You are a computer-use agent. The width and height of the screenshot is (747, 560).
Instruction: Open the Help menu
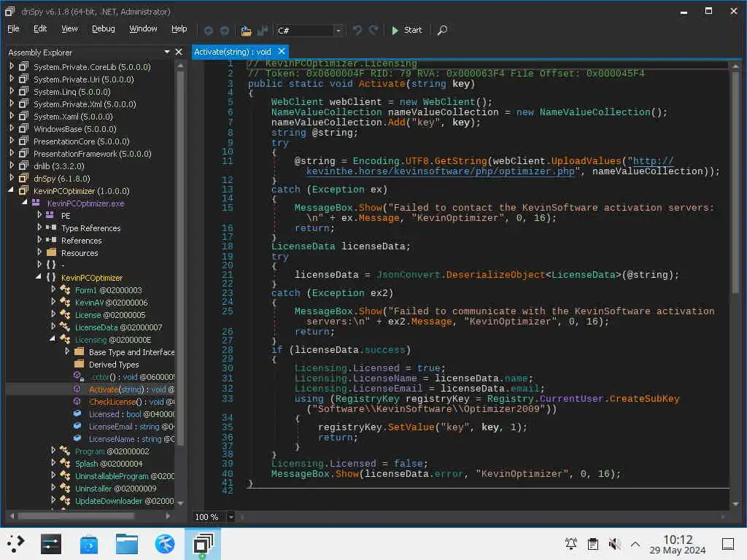179,28
